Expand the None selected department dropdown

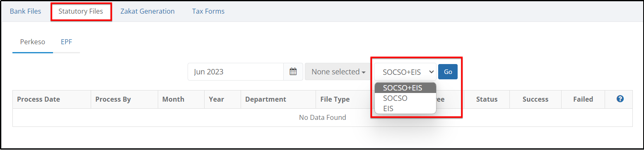tap(338, 71)
